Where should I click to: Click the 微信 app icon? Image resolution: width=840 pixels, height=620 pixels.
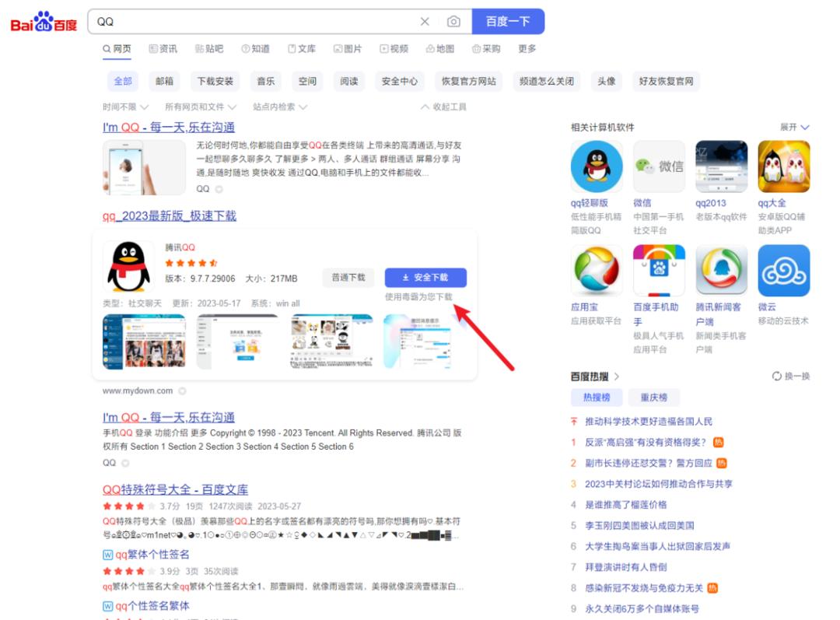[659, 166]
